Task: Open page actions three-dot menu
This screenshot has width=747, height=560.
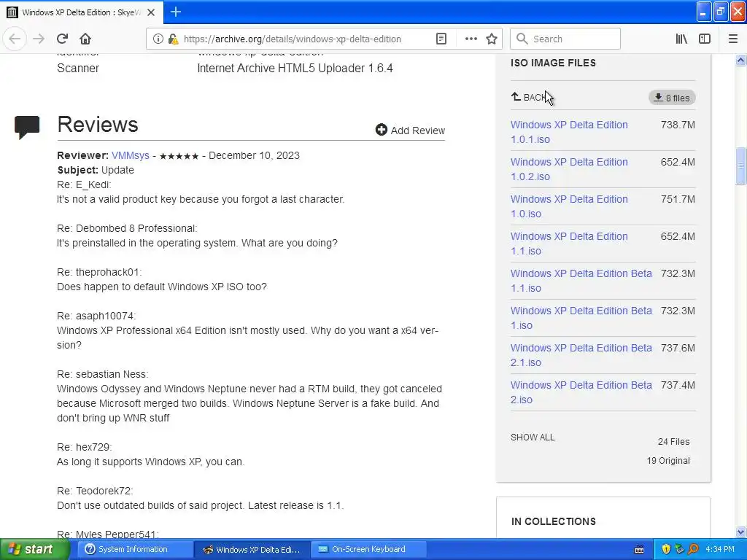Action: point(471,39)
